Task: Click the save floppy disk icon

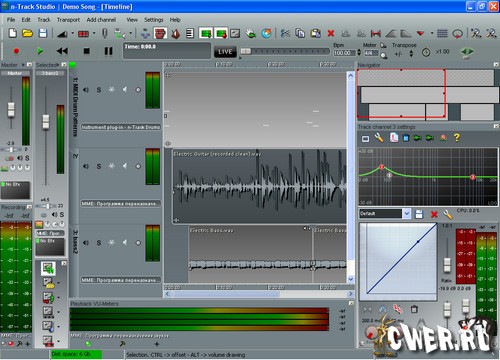Action: [43, 33]
